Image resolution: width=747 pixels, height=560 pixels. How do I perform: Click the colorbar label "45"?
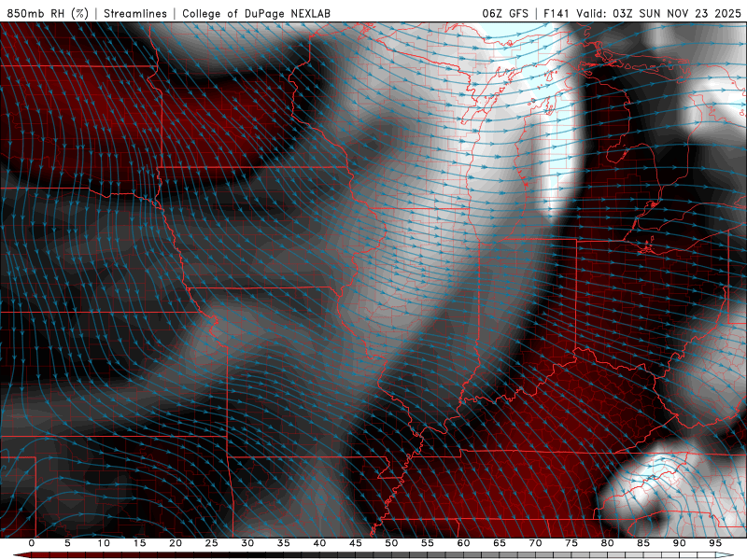coord(356,543)
